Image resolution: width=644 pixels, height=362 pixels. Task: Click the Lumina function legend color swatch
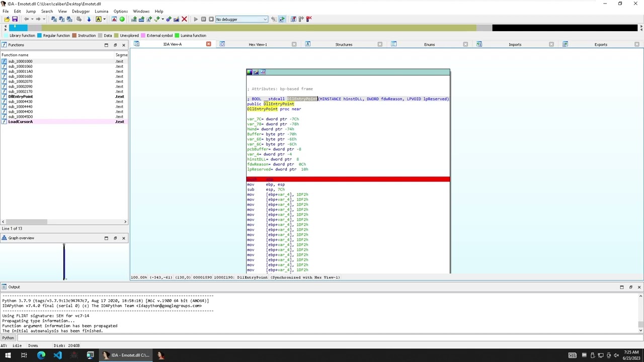click(177, 36)
